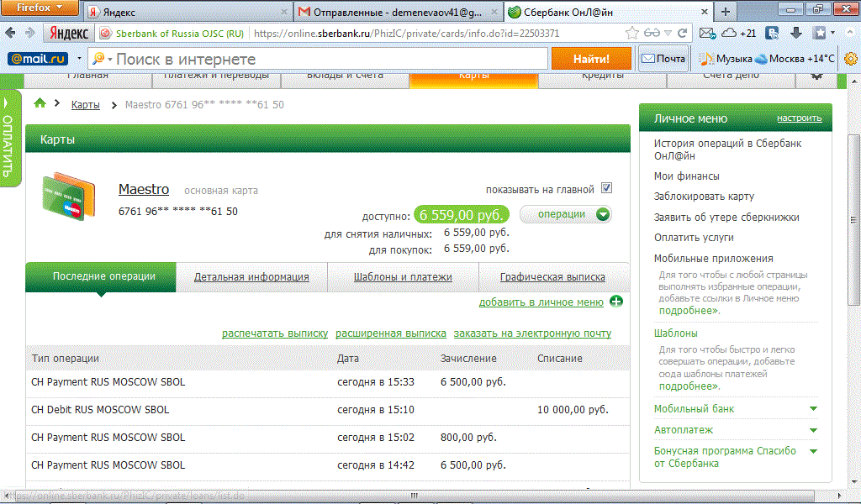861x504 pixels.
Task: Click Заблокировать карту link
Action: pyautogui.click(x=704, y=197)
